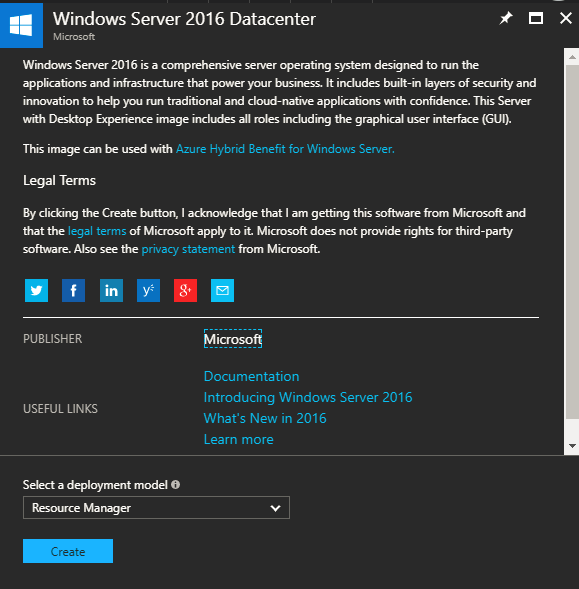Viewport: 579px width, 589px height.
Task: Open the privacy statement link
Action: click(188, 249)
